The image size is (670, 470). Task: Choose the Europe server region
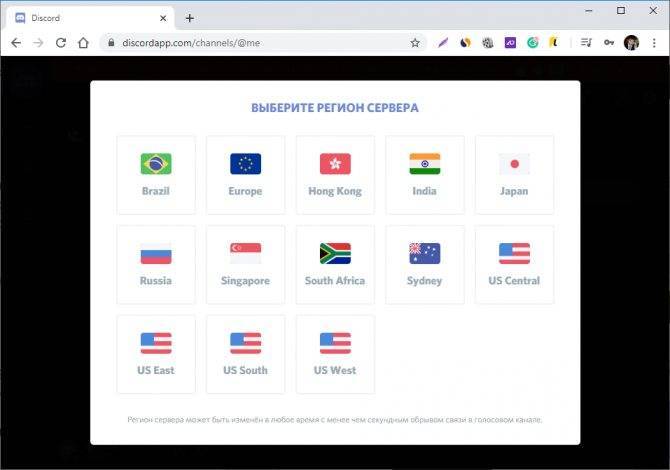click(x=245, y=175)
